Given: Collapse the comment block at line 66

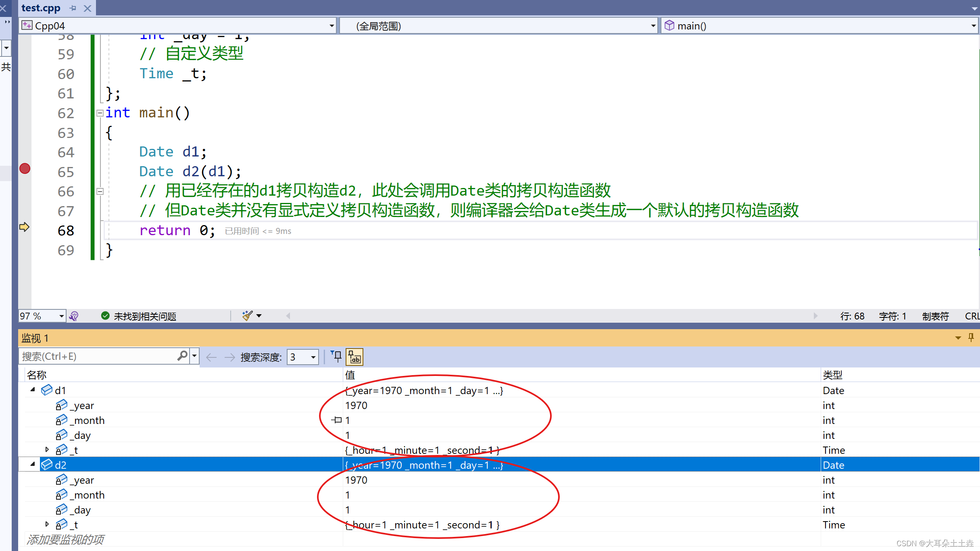Looking at the screenshot, I should point(100,192).
